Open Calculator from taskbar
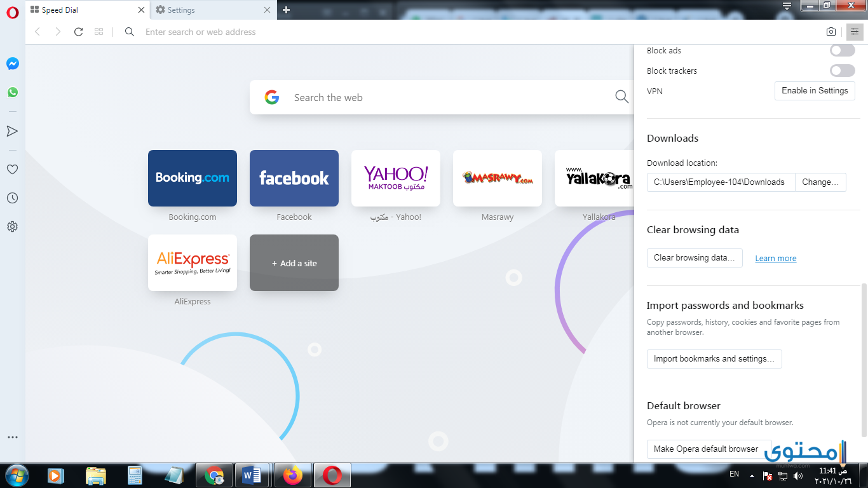This screenshot has width=868, height=488. (134, 475)
